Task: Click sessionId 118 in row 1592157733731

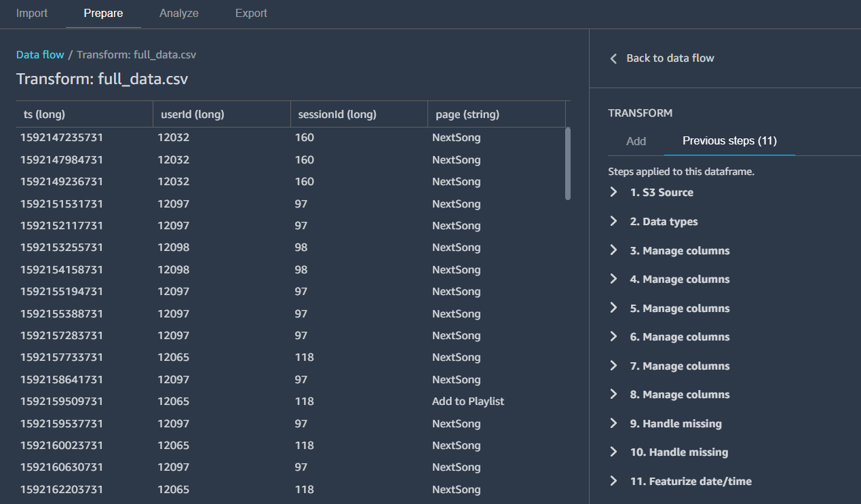Action: 305,357
